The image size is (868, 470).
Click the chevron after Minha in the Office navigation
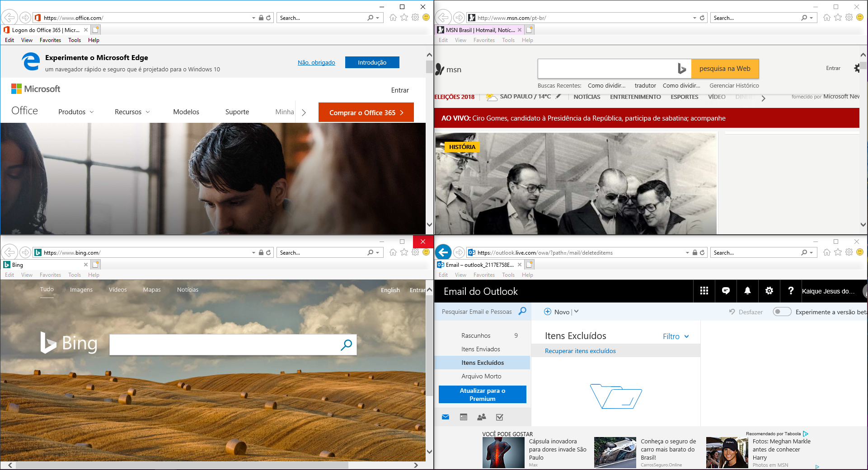pyautogui.click(x=304, y=112)
